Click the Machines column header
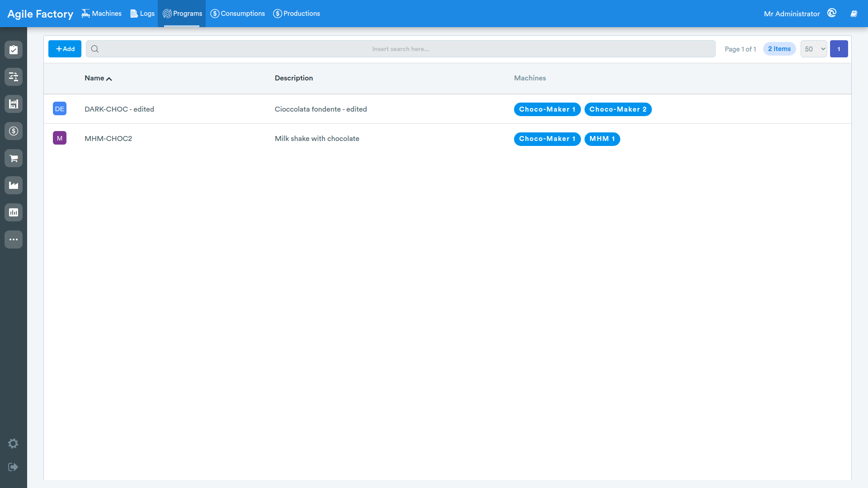 (530, 78)
